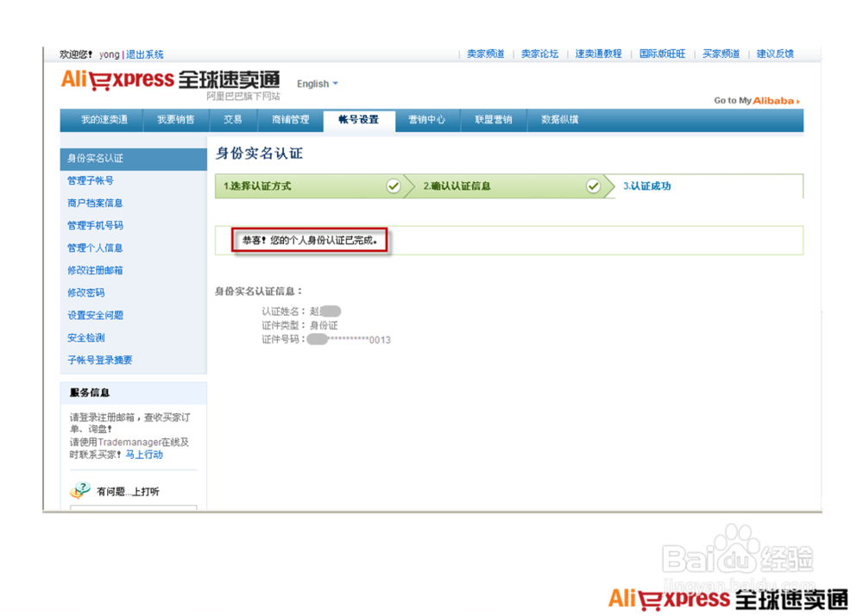Open 管理手机号码 sidebar item

click(x=95, y=225)
